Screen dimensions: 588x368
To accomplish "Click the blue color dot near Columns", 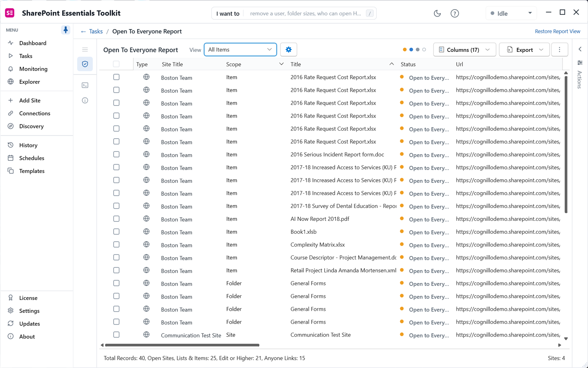I will tap(411, 49).
